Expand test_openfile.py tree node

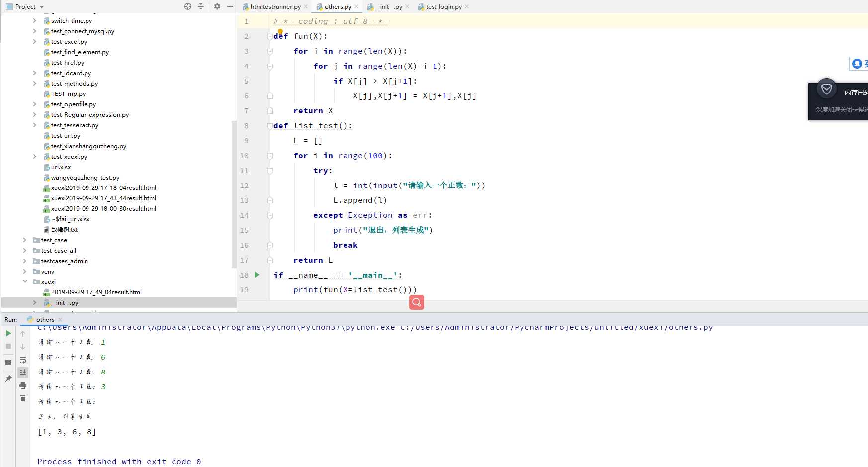(34, 104)
